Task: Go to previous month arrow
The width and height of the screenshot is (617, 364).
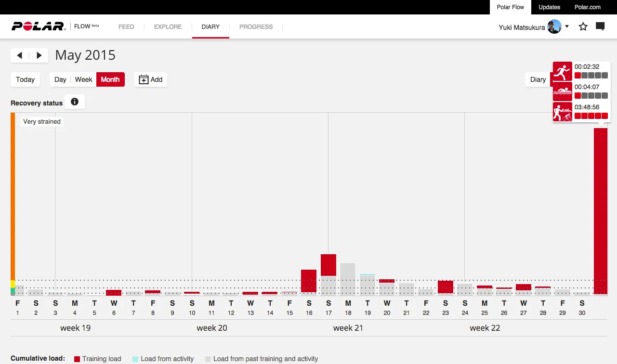Action: pos(20,55)
